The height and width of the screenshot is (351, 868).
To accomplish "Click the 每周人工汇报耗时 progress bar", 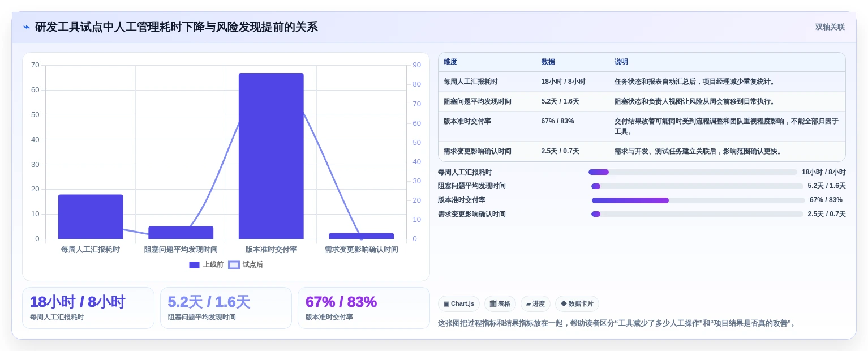I will 693,172.
